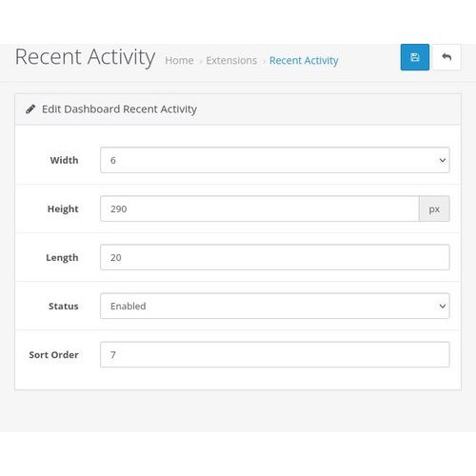The image size is (476, 476).
Task: Click the Status dropdown chevron arrow
Action: coord(443,307)
